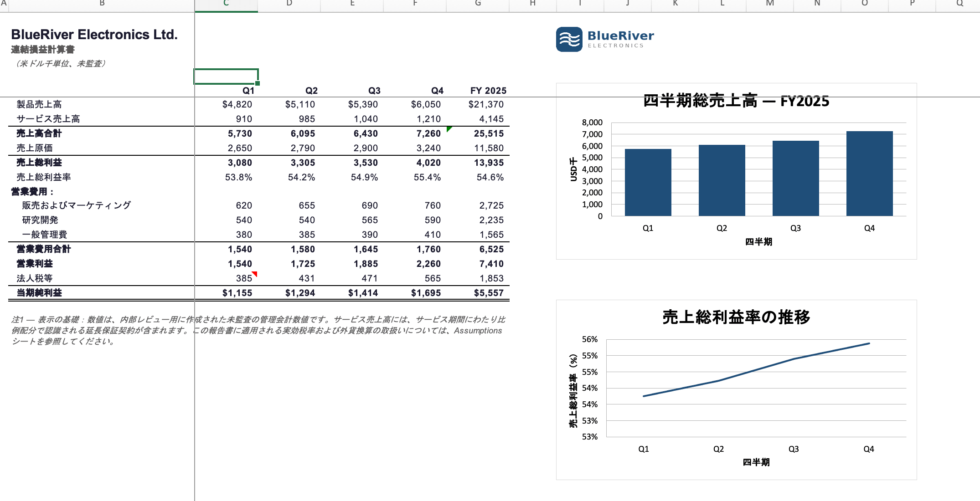Click the 販売およびマーケティング row label

pyautogui.click(x=77, y=205)
